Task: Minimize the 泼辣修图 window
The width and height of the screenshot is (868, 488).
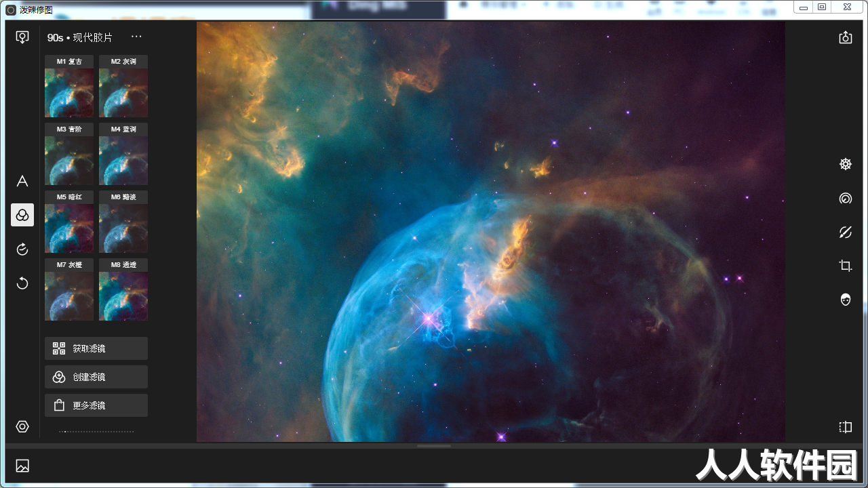Action: (x=804, y=7)
